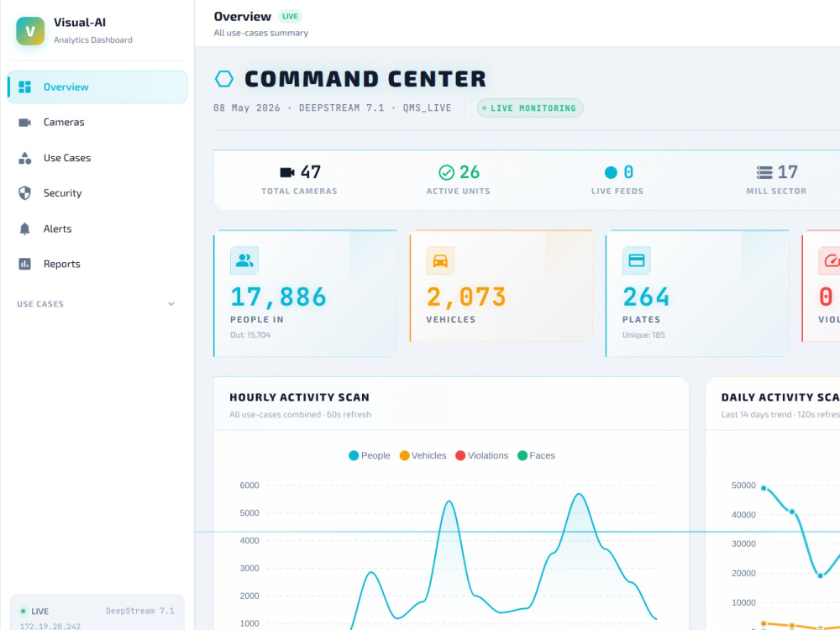Click the 'ACTIVE UNITS' label
Image resolution: width=840 pixels, height=630 pixels.
(458, 192)
